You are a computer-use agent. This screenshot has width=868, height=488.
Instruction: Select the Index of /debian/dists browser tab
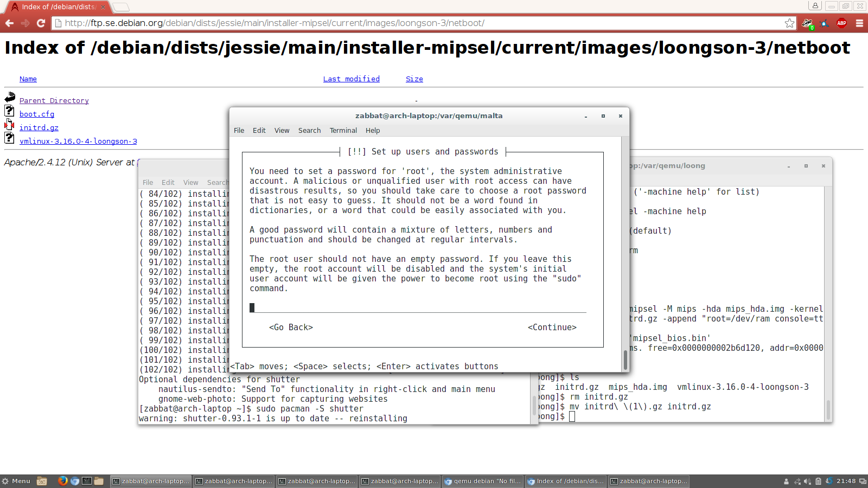pyautogui.click(x=58, y=7)
